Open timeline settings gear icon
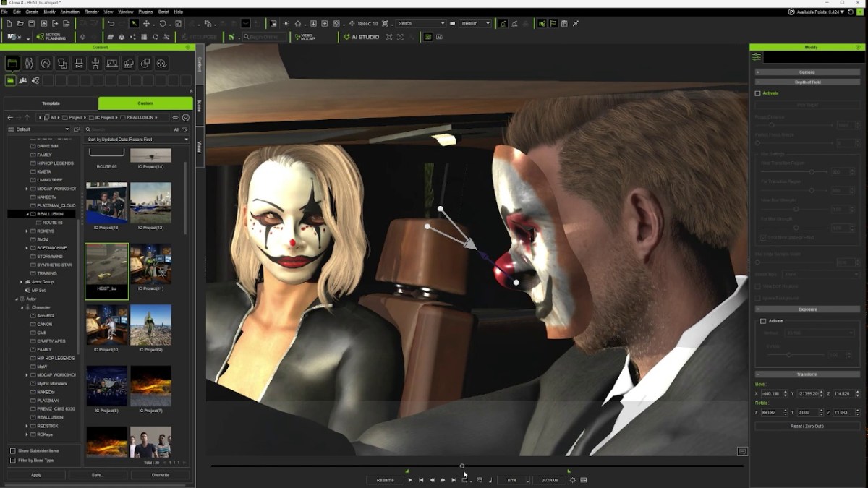This screenshot has width=868, height=488. pyautogui.click(x=572, y=480)
